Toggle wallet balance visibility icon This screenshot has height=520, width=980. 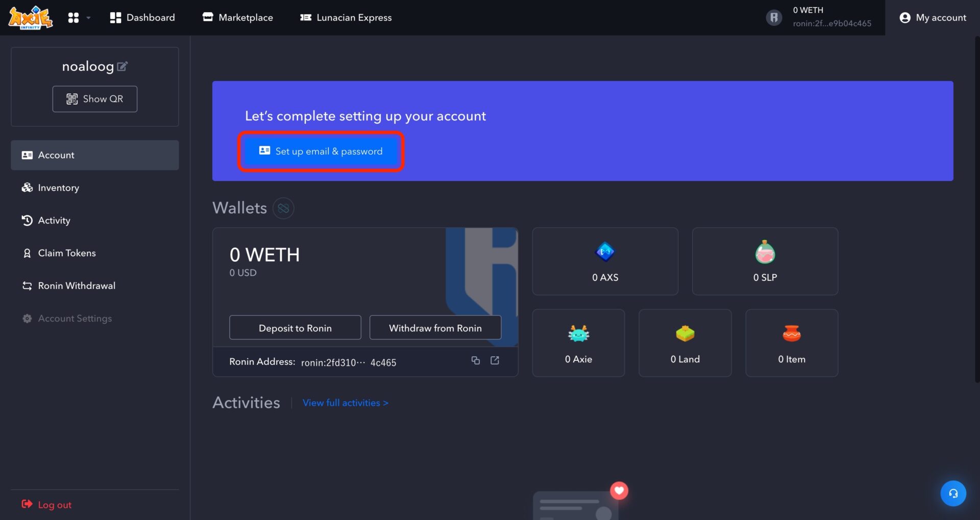click(x=283, y=208)
